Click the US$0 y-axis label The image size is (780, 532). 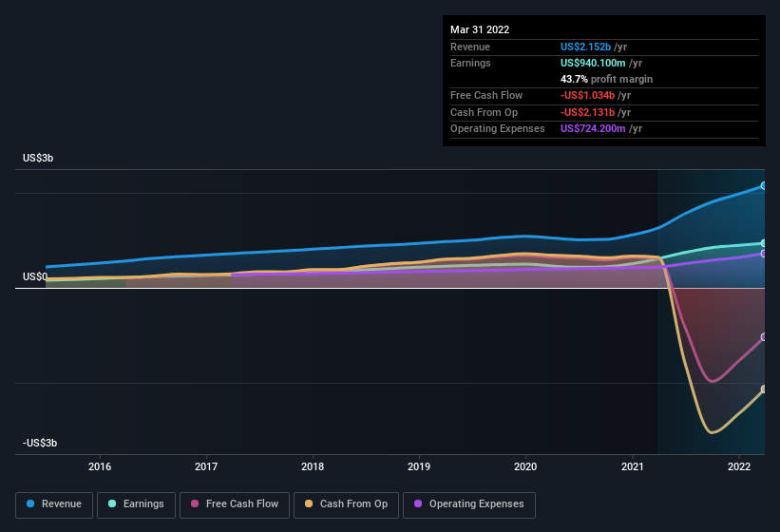[35, 276]
